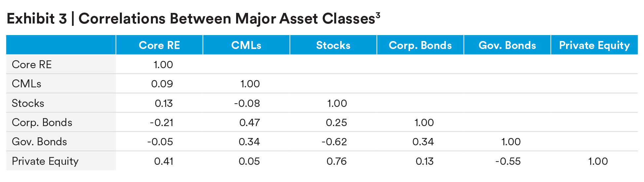Select the Stocks row label
This screenshot has height=182, width=644.
tap(28, 103)
